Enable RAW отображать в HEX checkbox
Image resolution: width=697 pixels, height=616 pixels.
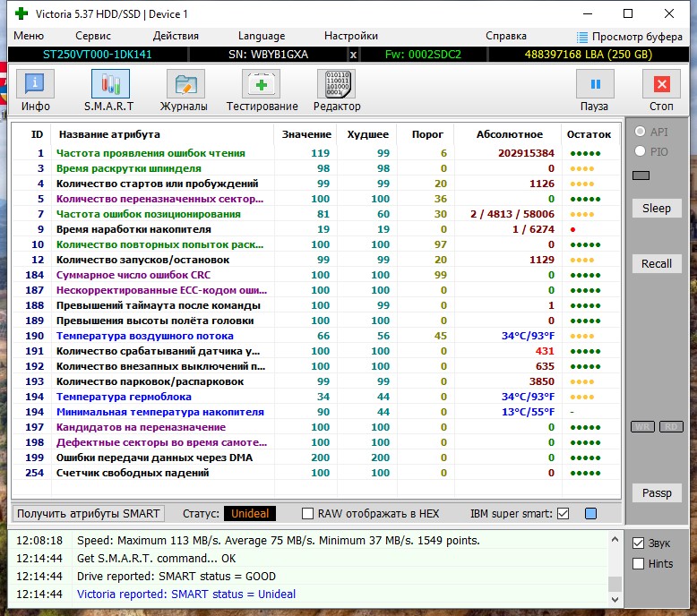pos(307,513)
